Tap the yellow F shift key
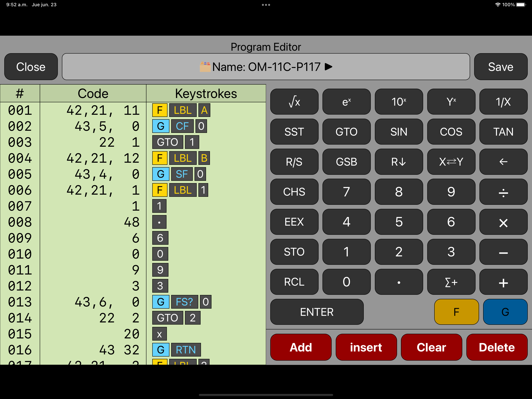The image size is (532, 399). pos(456,312)
